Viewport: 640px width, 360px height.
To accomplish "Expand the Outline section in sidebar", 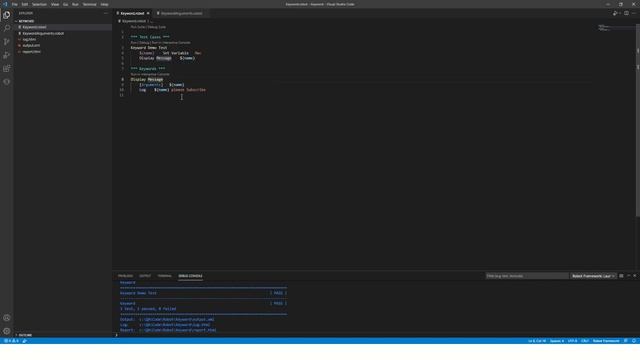I will tap(25, 335).
